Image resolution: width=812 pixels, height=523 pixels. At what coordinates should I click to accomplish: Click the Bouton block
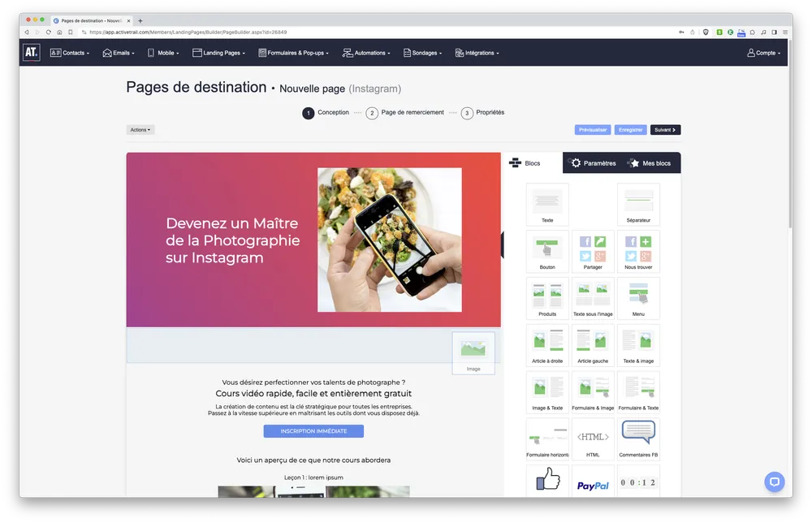tap(546, 250)
